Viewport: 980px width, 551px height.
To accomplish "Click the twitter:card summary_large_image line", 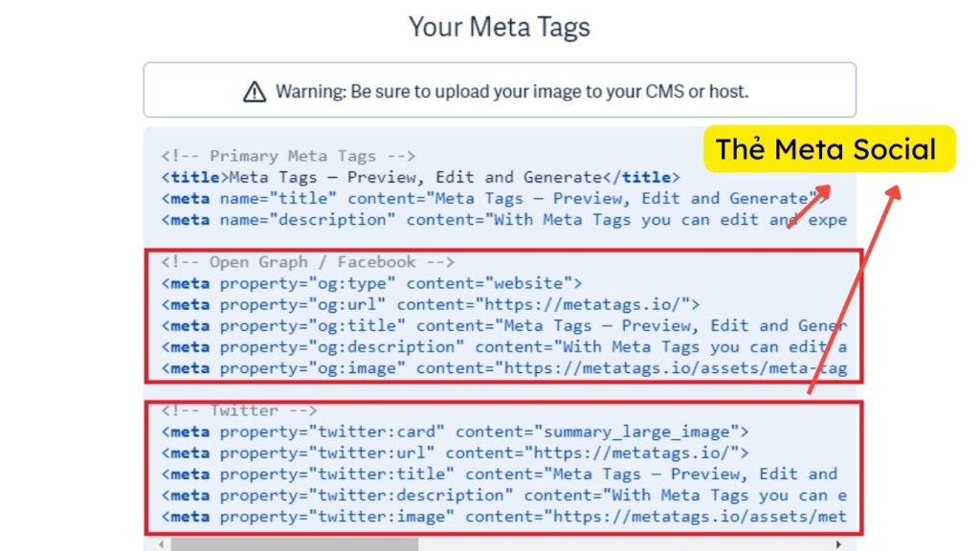I will tap(455, 431).
